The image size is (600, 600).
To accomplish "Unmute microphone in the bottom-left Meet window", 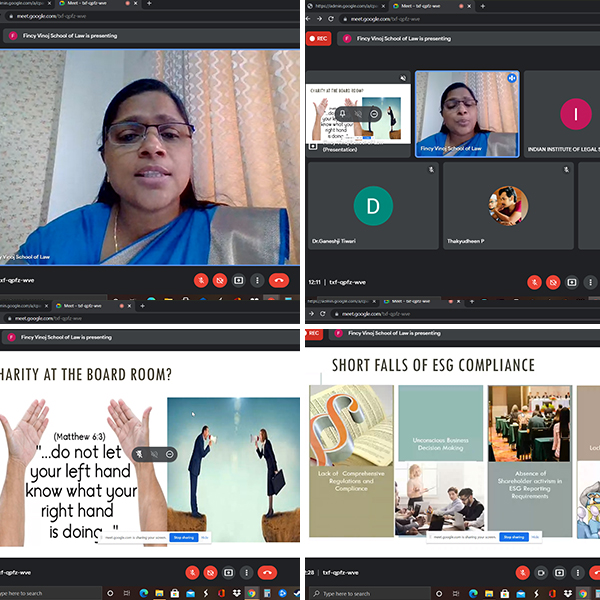I will (192, 572).
